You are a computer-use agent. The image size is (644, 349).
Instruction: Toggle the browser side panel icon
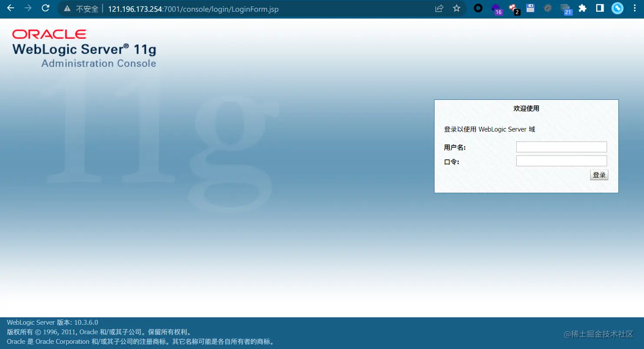tap(600, 8)
